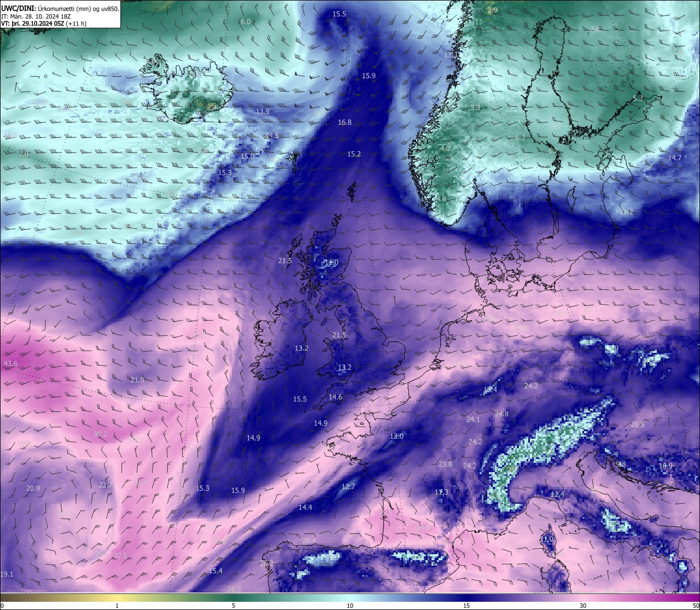Click the 21.9 value over the Atlantic
The image size is (700, 610).
click(x=137, y=380)
